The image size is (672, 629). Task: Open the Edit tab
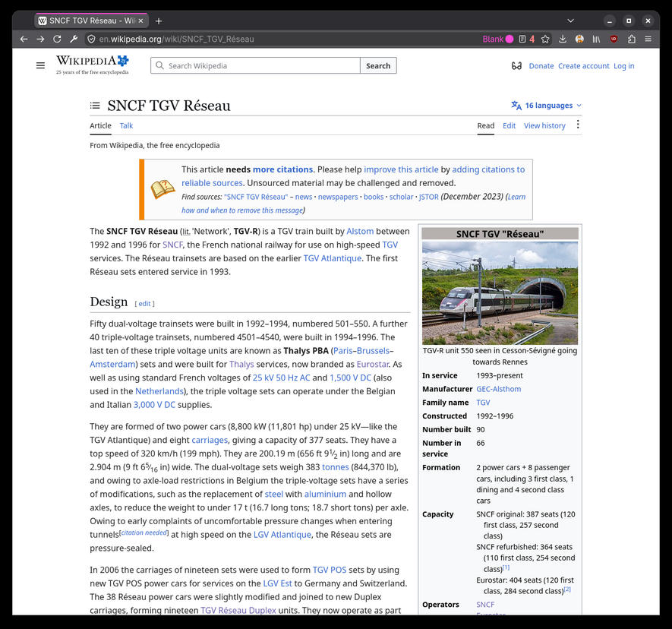pyautogui.click(x=509, y=125)
